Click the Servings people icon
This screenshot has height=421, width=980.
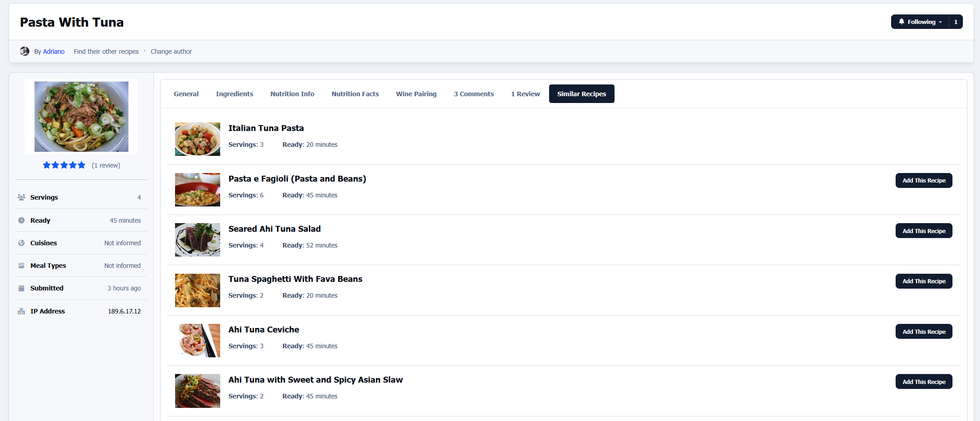(x=21, y=197)
